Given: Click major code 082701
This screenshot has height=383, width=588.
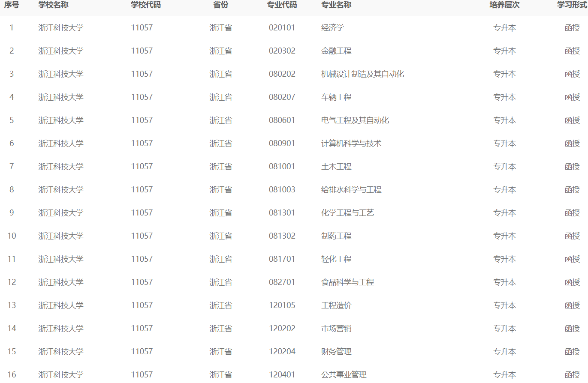Looking at the screenshot, I should click(x=282, y=282).
